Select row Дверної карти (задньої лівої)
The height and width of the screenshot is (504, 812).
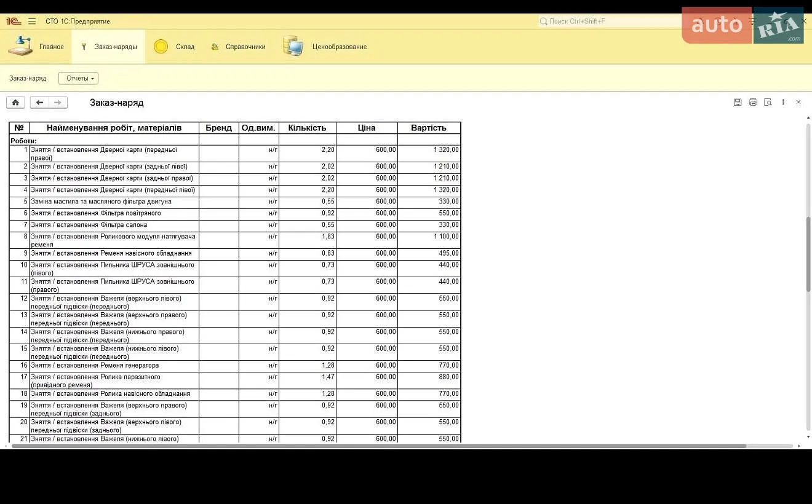coord(234,167)
